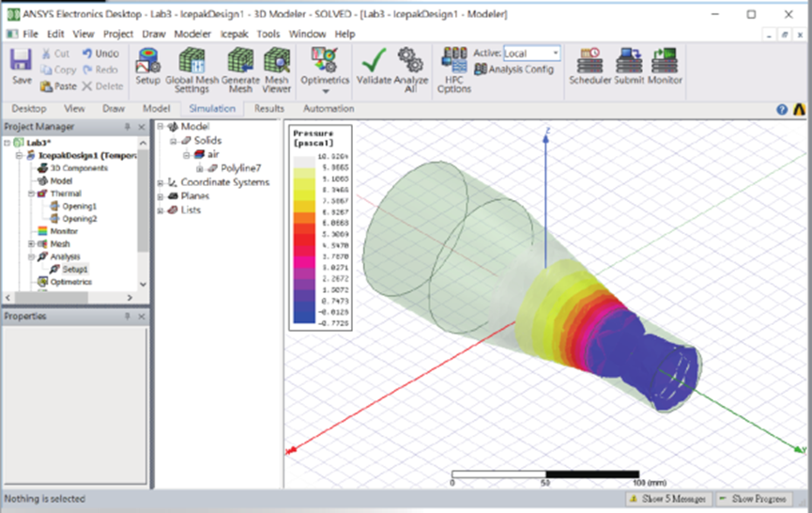Open the Icepak menu
812x513 pixels.
pos(234,34)
